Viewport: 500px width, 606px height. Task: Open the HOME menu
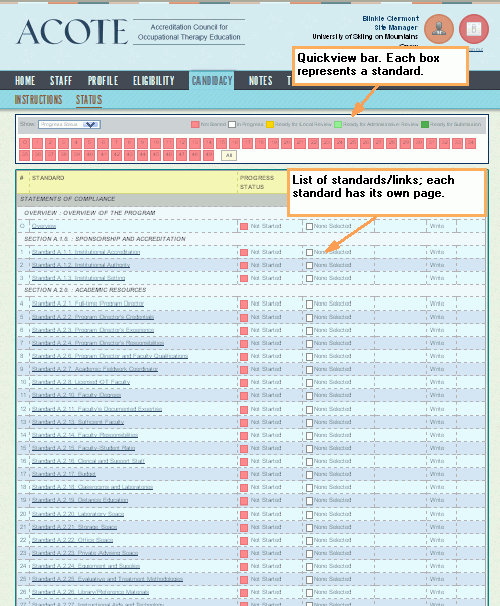pos(25,81)
